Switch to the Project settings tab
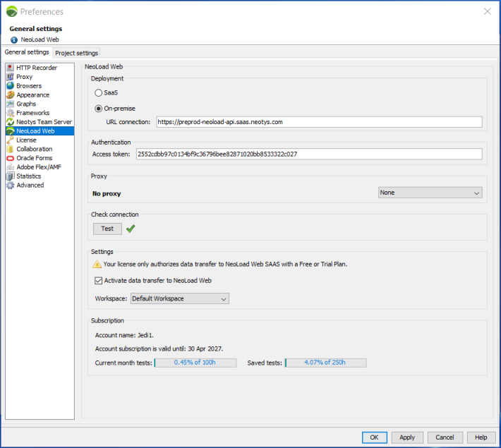Image resolution: width=501 pixels, height=448 pixels. coord(77,53)
